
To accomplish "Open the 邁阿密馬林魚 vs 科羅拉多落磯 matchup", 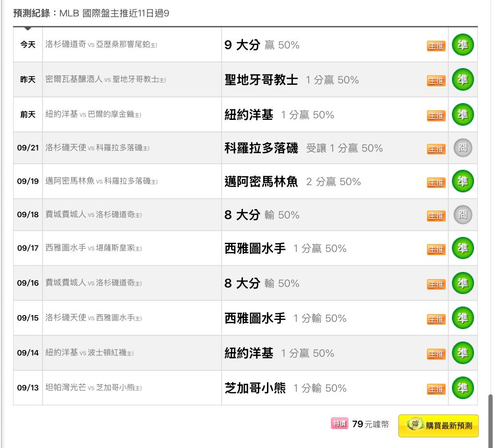I will (102, 181).
